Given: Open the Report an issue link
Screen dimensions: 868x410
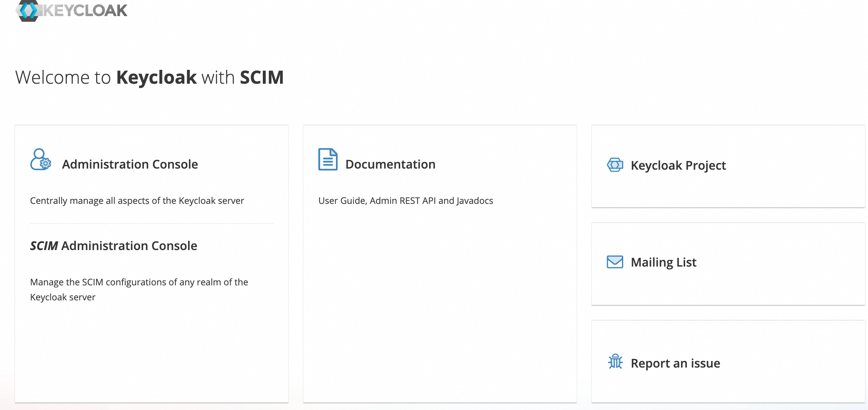Looking at the screenshot, I should tap(675, 363).
